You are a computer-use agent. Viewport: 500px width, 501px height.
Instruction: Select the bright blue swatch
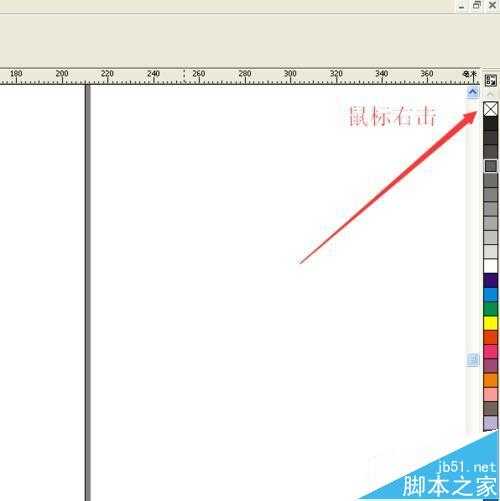click(490, 294)
